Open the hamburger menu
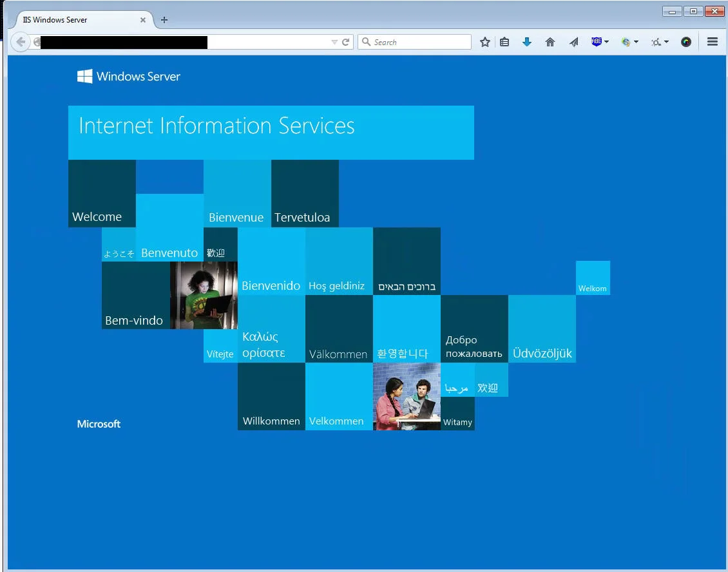This screenshot has width=728, height=572. (713, 42)
